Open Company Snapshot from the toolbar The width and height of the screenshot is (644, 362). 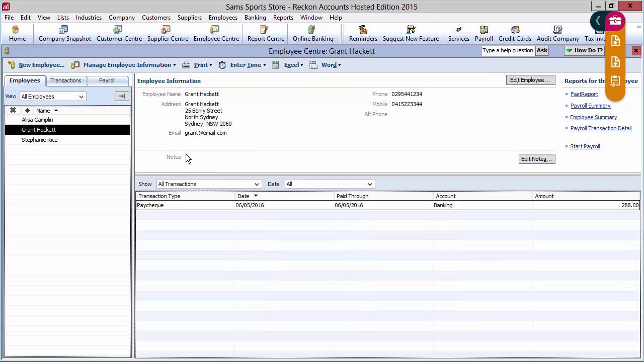[65, 34]
